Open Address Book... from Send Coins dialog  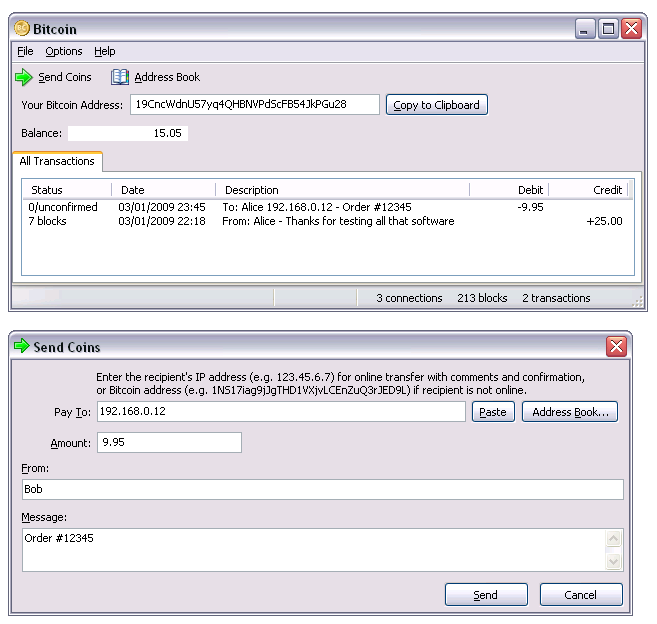click(570, 412)
